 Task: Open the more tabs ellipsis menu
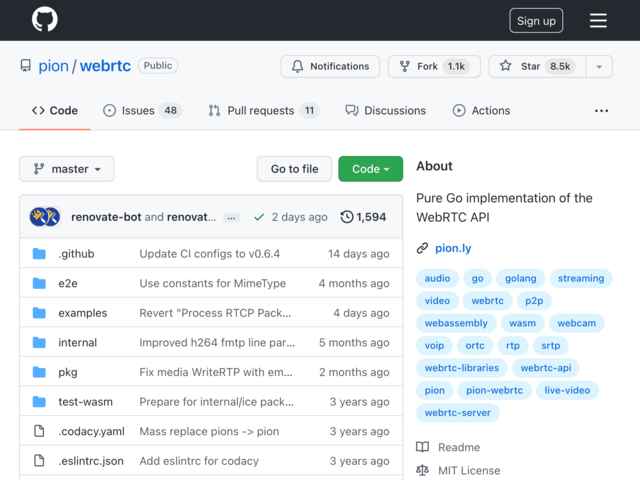[601, 111]
